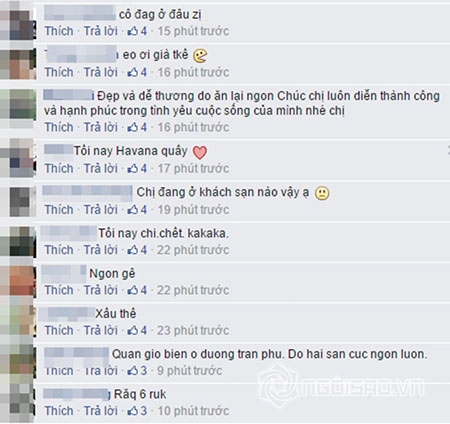
Task: Click thumbs-up icon on 'khách sạn nào' comment
Action: coord(133,210)
